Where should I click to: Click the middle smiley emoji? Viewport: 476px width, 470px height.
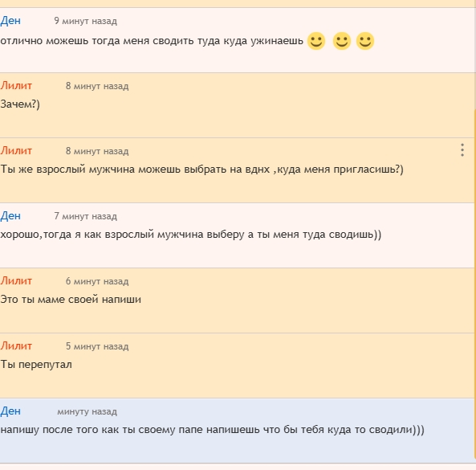(342, 41)
